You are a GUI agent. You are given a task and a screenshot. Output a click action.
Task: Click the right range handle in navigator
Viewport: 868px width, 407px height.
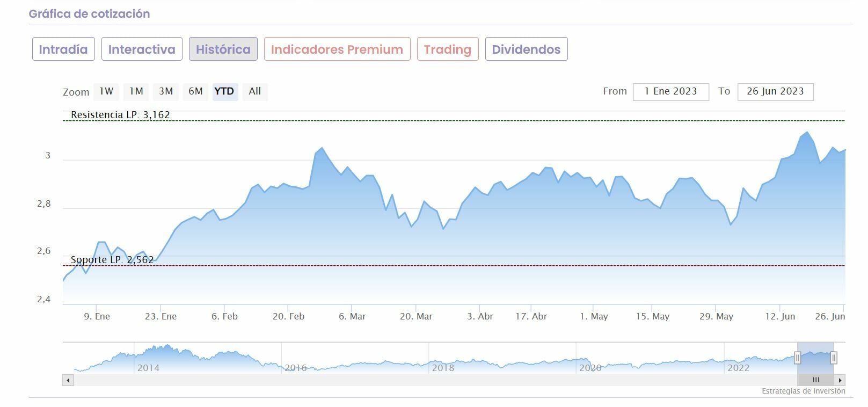(x=834, y=358)
